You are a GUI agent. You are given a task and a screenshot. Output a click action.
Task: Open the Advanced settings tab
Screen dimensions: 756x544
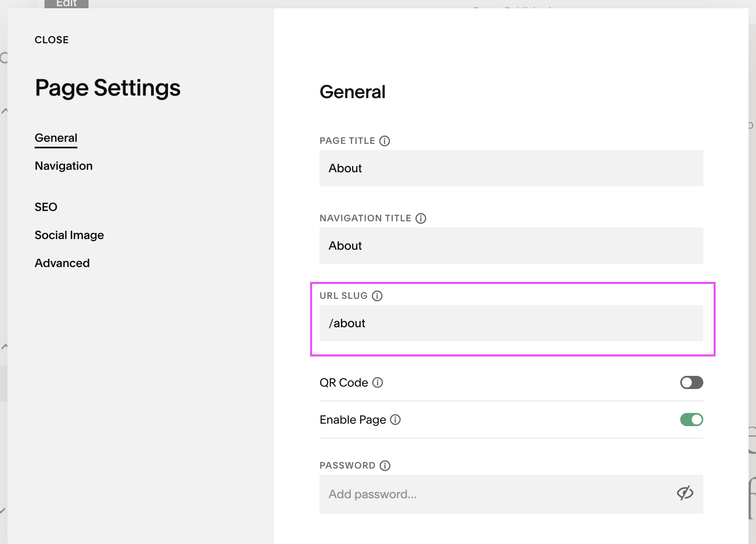62,263
